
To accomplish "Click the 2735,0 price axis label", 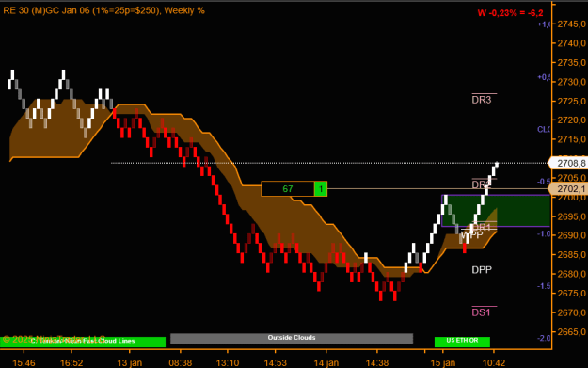I will click(571, 63).
